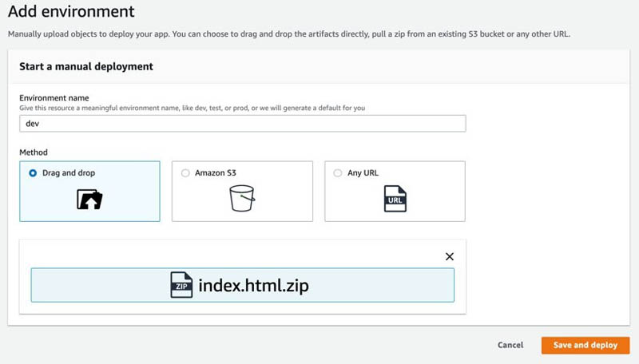Select the Amazon S3 radio button
This screenshot has width=639, height=364.
tap(185, 173)
